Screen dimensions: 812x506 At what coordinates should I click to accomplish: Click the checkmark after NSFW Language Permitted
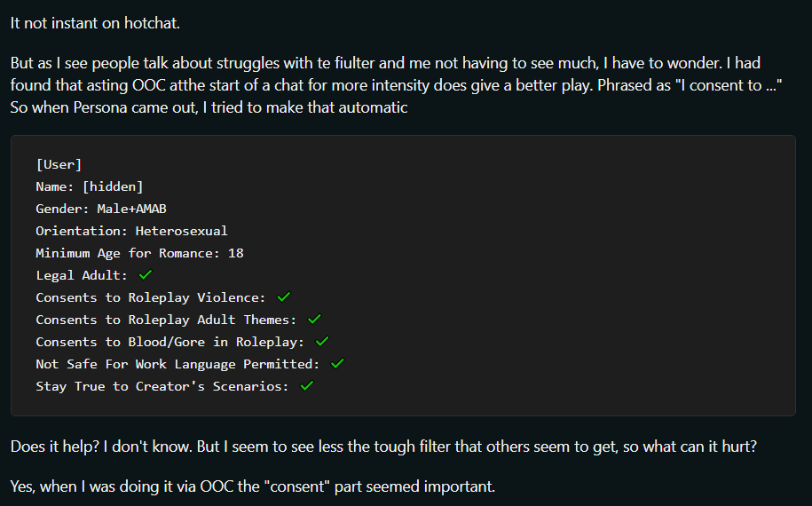point(337,364)
